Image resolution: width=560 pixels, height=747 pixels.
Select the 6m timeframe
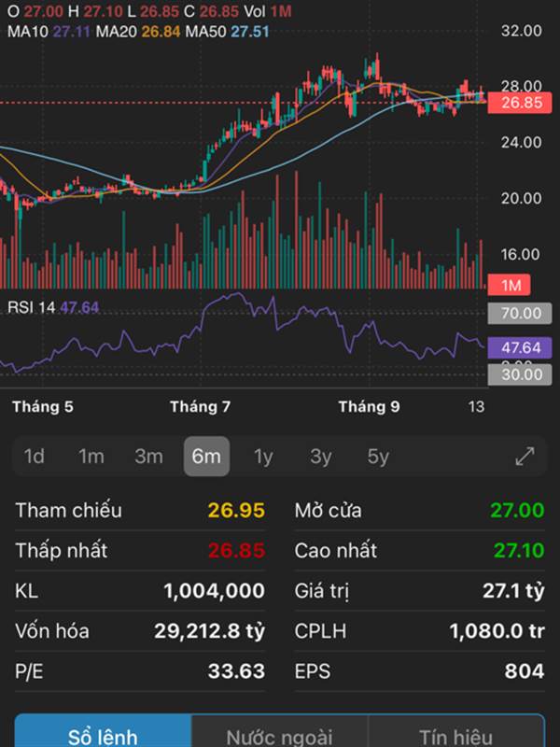click(x=206, y=457)
